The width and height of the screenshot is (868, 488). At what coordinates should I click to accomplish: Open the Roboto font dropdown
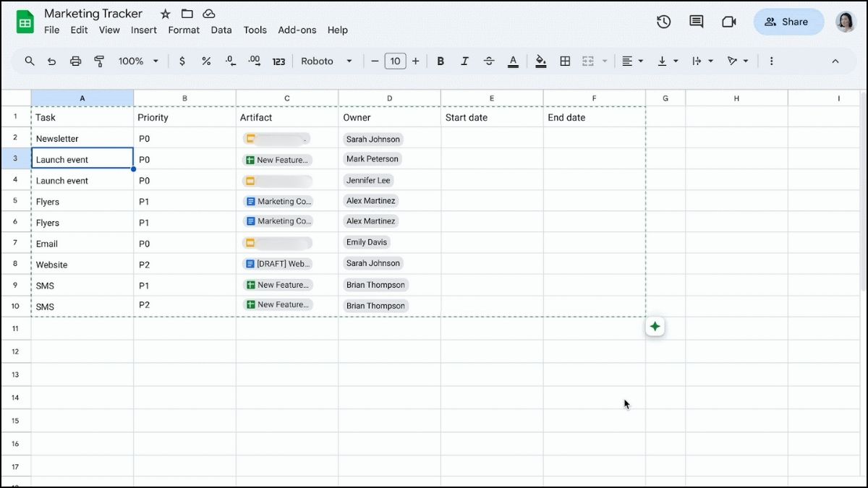click(x=327, y=61)
